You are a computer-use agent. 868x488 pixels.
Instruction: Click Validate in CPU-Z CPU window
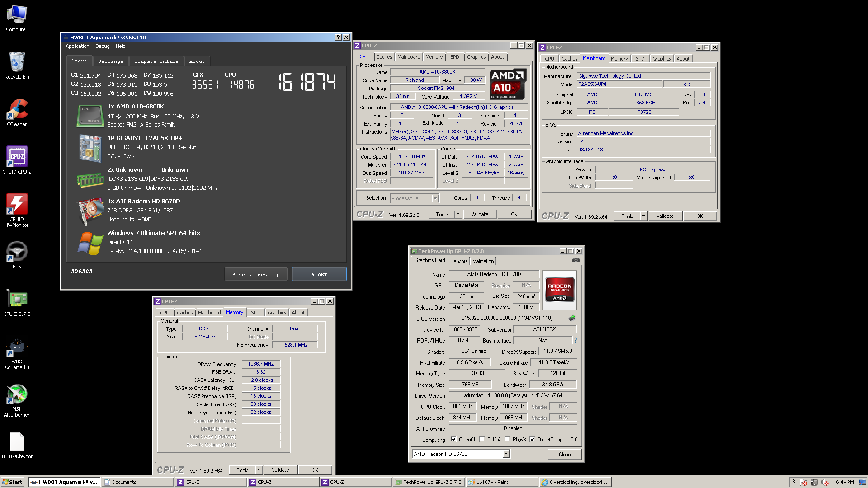coord(480,214)
